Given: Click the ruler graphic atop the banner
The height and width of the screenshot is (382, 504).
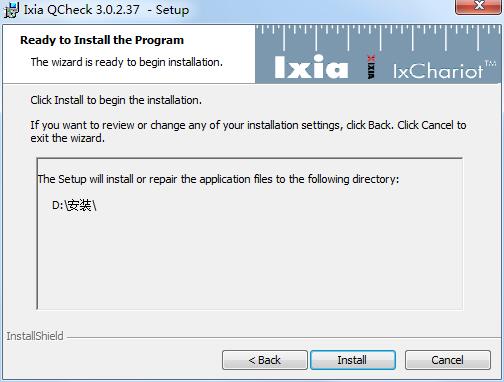Looking at the screenshot, I should click(x=378, y=38).
